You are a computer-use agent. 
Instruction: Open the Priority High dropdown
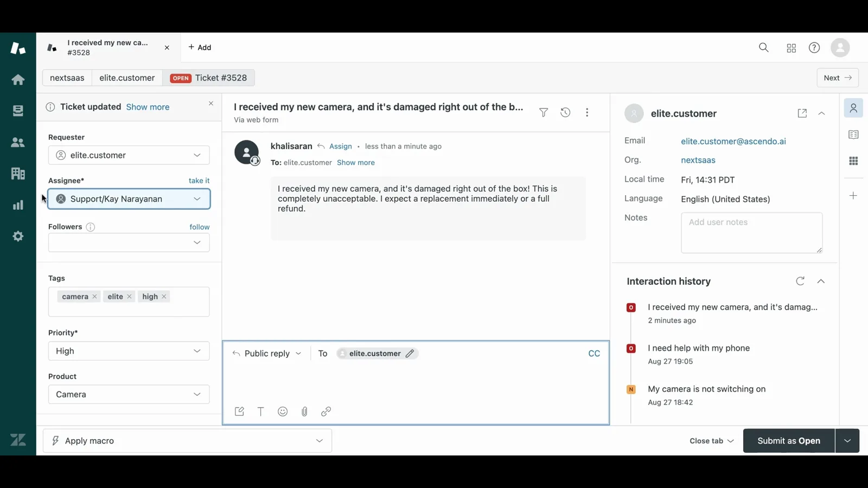pyautogui.click(x=129, y=351)
